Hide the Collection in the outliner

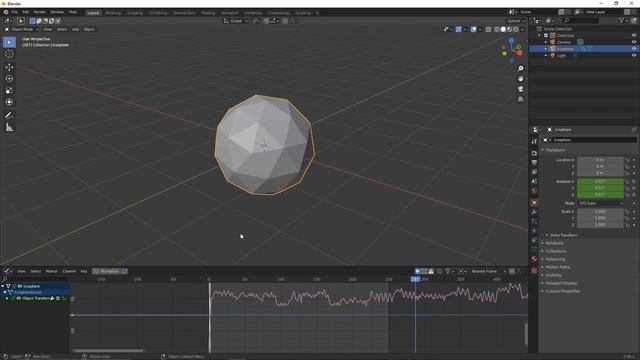(634, 36)
